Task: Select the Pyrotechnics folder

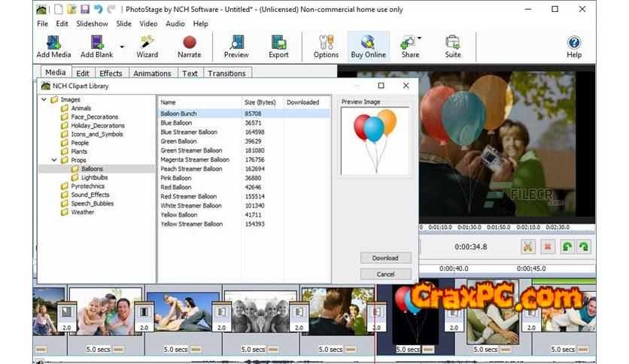Action: click(x=88, y=186)
